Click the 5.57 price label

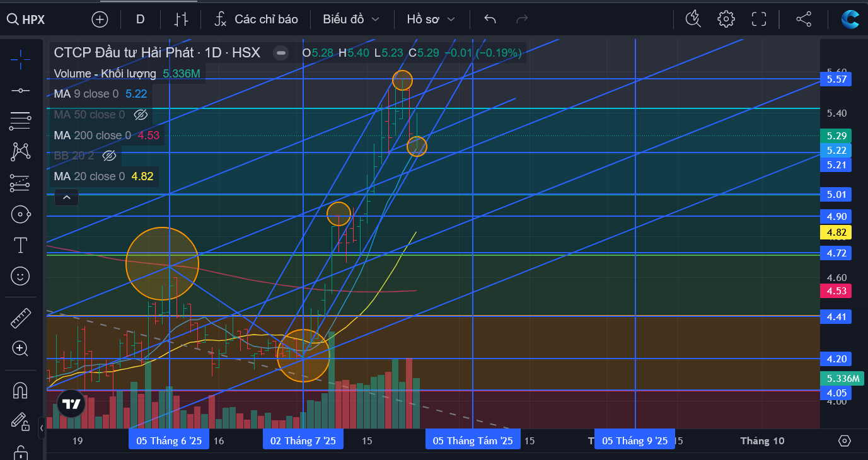pos(835,79)
